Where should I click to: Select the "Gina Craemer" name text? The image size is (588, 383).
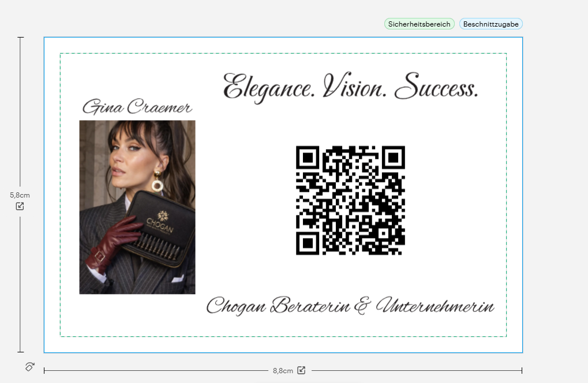[x=137, y=106]
